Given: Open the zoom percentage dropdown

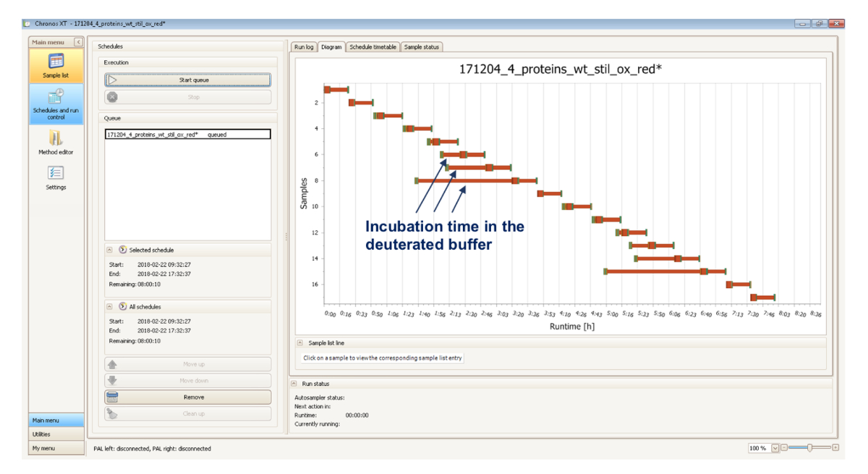Looking at the screenshot, I should pos(776,449).
